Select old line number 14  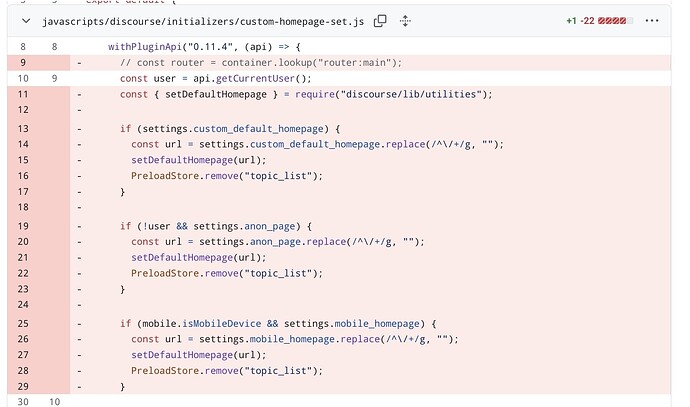click(23, 144)
